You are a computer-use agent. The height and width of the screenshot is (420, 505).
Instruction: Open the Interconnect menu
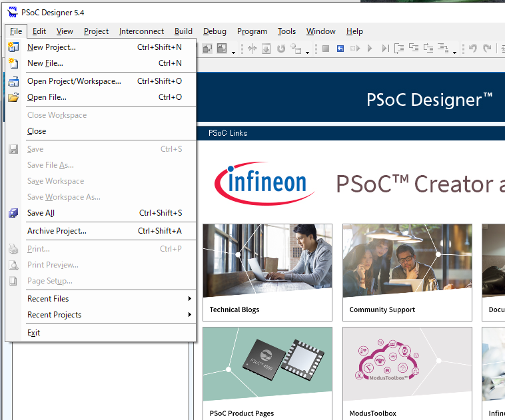point(141,31)
